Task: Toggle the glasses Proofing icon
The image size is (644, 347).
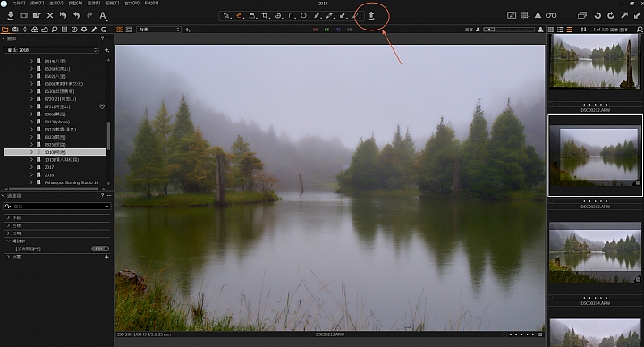Action: [551, 15]
